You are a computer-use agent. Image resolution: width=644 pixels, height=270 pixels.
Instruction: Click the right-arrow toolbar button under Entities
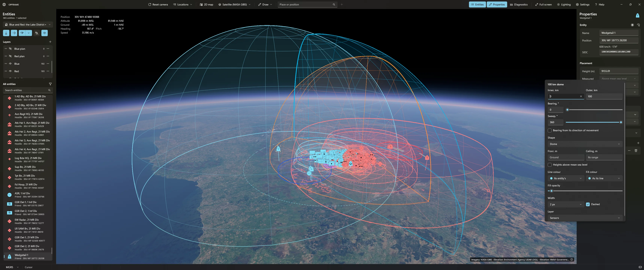pos(14,33)
